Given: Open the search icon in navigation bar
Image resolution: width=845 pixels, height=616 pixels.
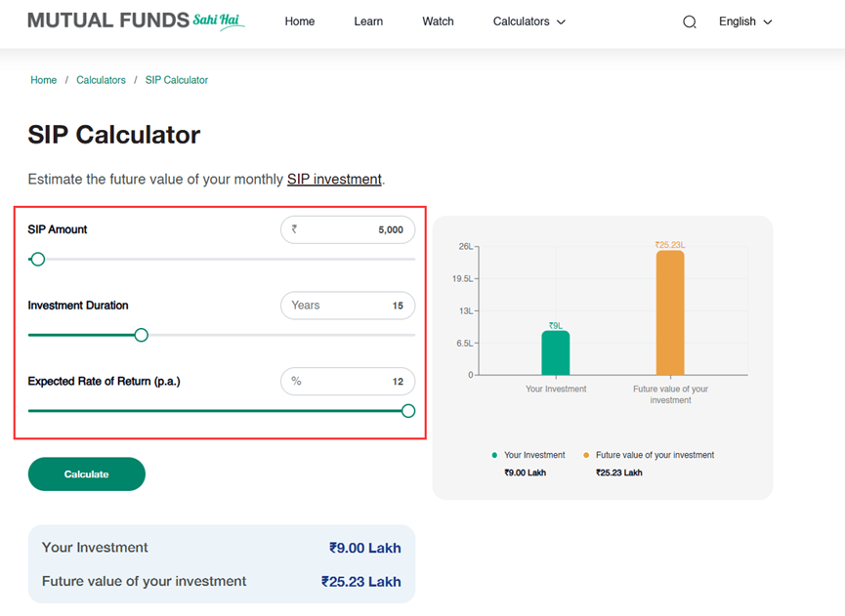Looking at the screenshot, I should pos(690,21).
